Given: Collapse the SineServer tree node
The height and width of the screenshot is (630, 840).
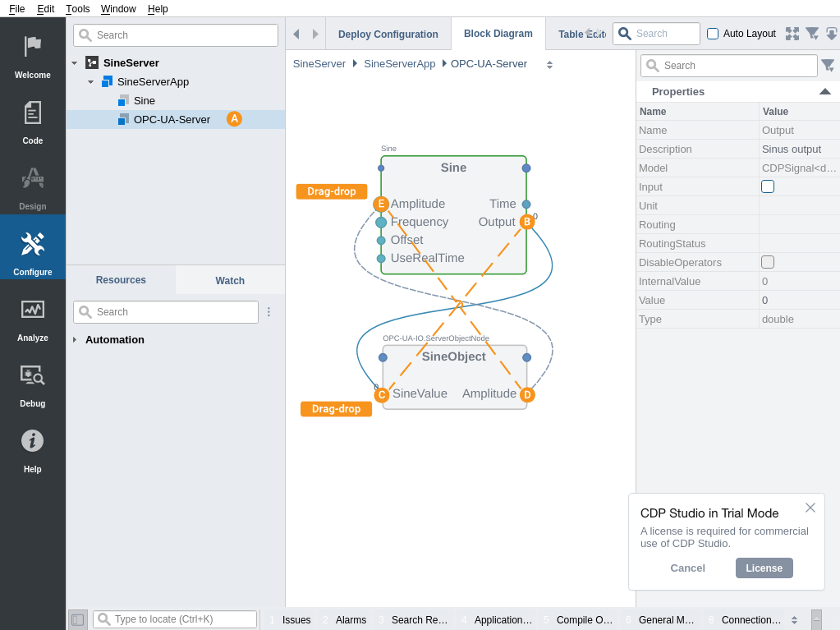Looking at the screenshot, I should [x=74, y=63].
